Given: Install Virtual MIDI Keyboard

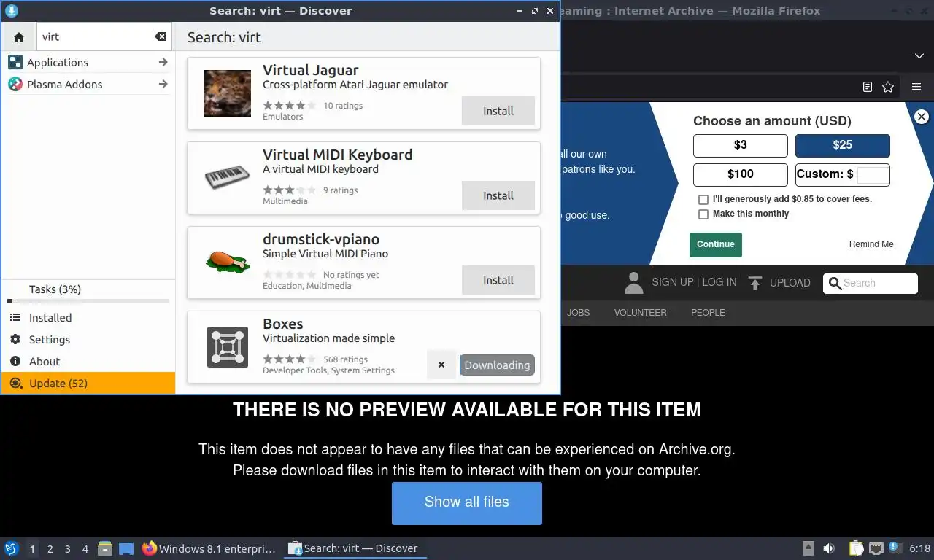Looking at the screenshot, I should [498, 195].
